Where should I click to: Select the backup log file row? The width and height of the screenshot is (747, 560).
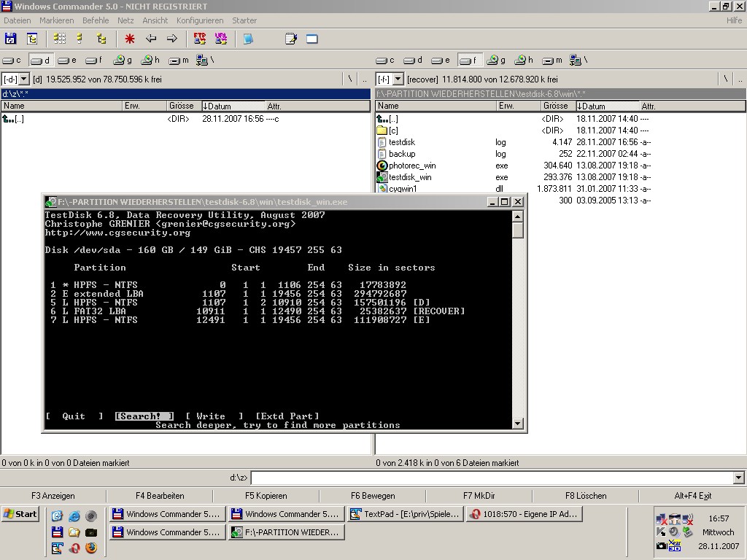click(x=514, y=154)
